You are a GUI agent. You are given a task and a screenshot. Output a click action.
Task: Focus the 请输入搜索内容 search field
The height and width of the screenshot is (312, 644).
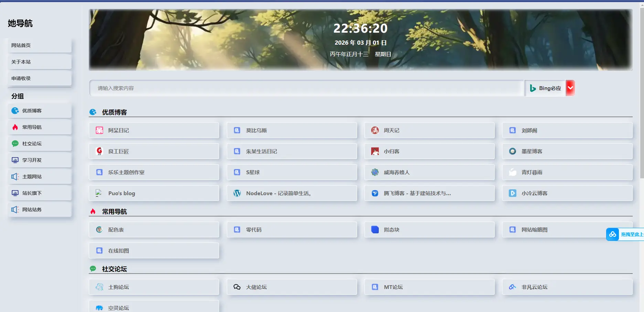pos(306,88)
